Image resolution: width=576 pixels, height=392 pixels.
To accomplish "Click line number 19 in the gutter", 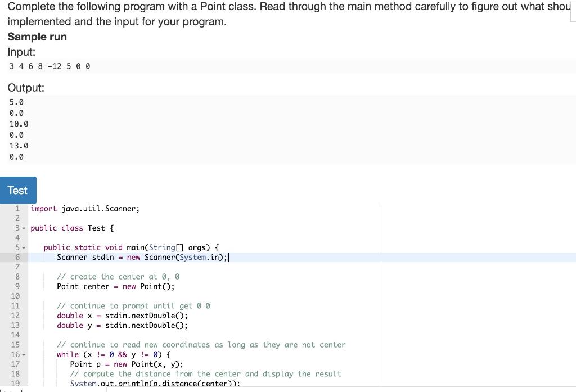I will click(x=17, y=383).
